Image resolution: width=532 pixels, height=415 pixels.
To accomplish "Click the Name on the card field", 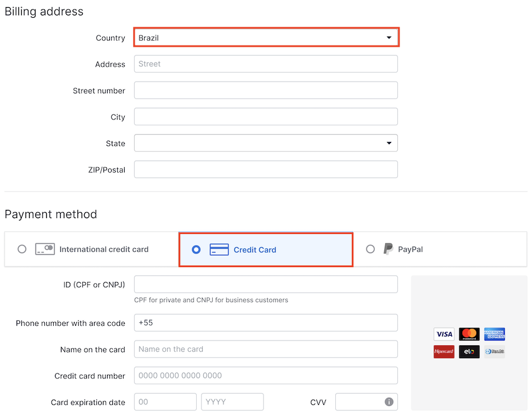I will pos(265,349).
